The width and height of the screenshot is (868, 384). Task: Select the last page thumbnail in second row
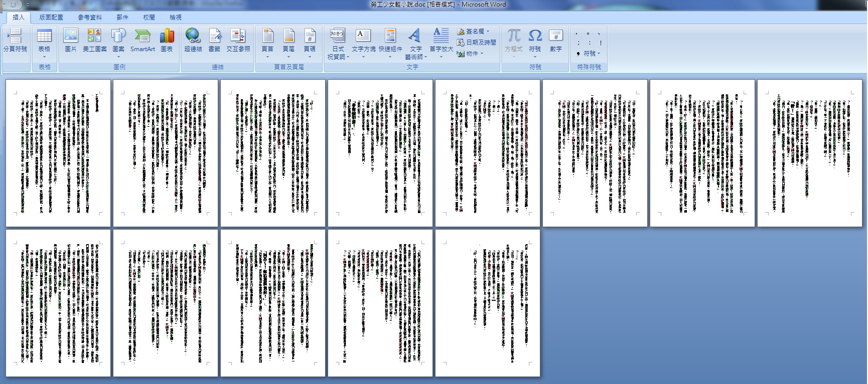point(487,303)
